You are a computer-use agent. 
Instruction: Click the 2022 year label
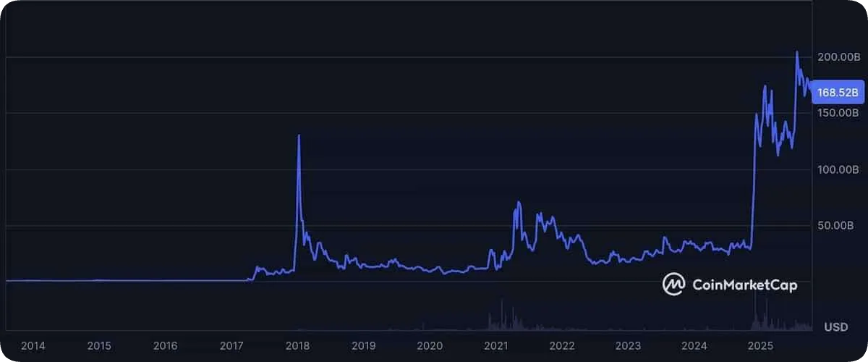[561, 346]
